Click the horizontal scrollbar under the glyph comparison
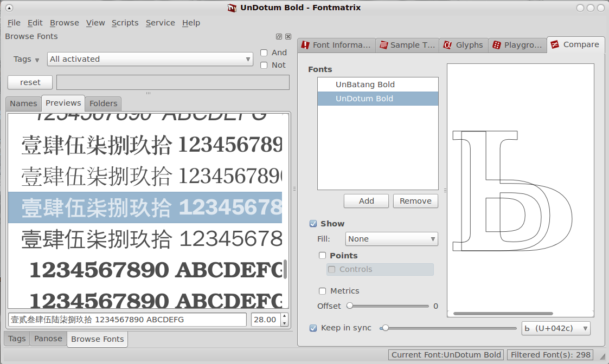Viewport: 609px width, 364px height. (x=503, y=314)
